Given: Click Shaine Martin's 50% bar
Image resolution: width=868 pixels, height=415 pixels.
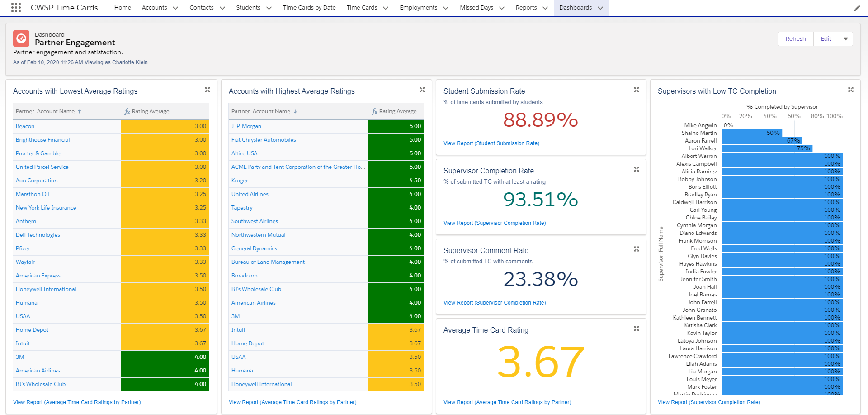Looking at the screenshot, I should point(752,133).
